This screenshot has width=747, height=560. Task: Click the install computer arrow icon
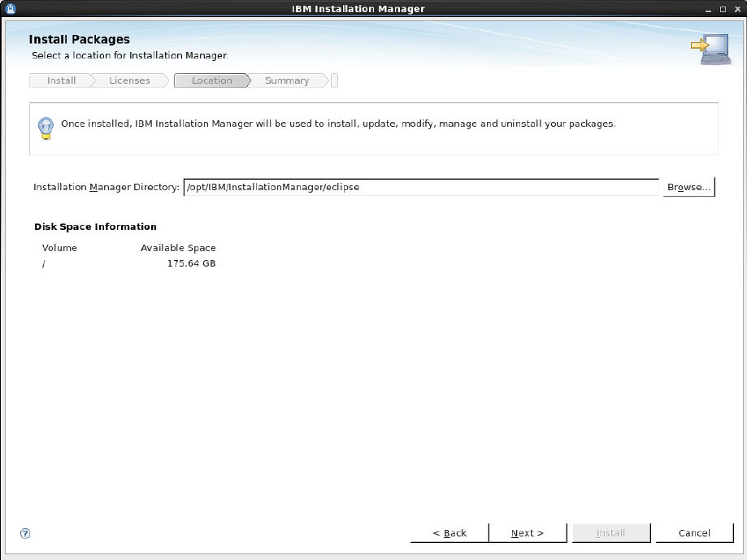point(710,49)
